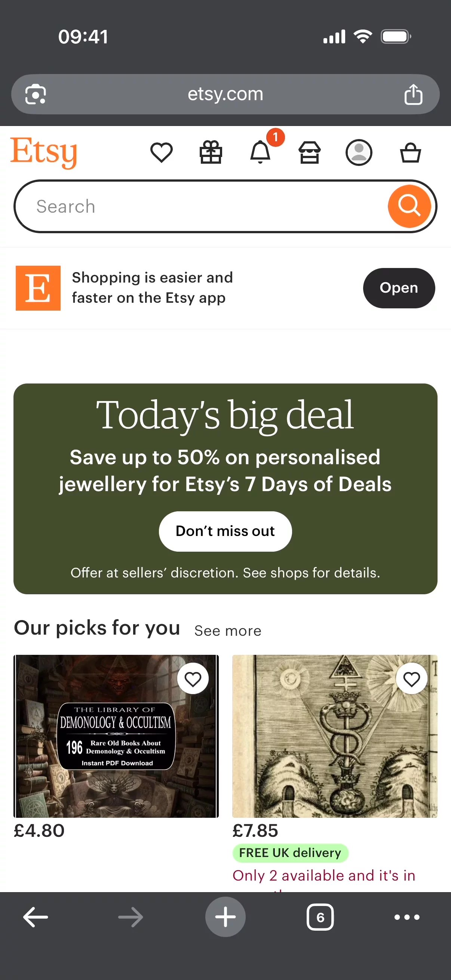The width and height of the screenshot is (451, 980).
Task: Open the shopping basket icon
Action: pos(410,152)
